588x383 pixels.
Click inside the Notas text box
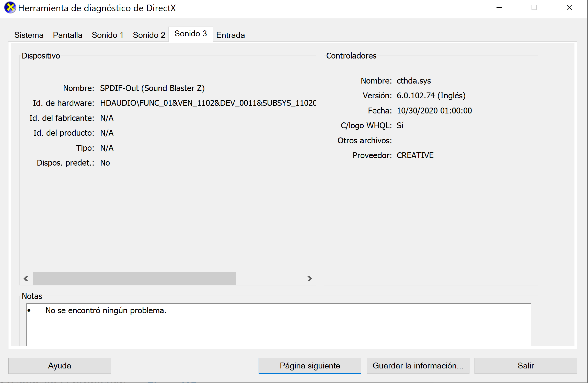[x=279, y=327]
